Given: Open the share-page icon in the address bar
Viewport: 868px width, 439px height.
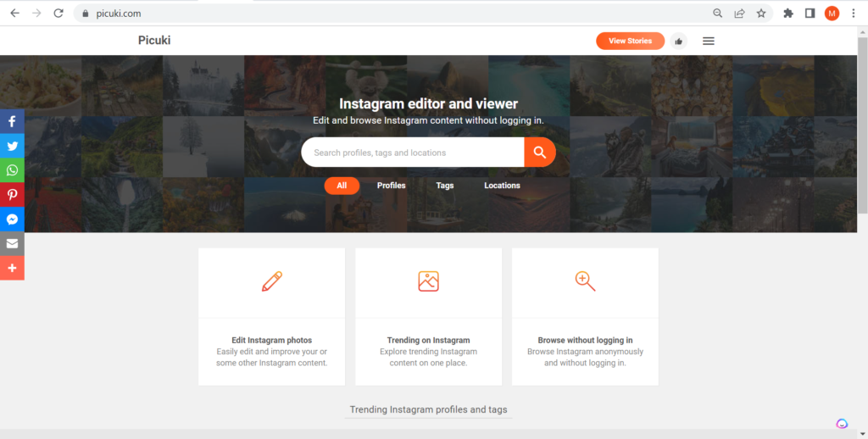Looking at the screenshot, I should (x=739, y=14).
